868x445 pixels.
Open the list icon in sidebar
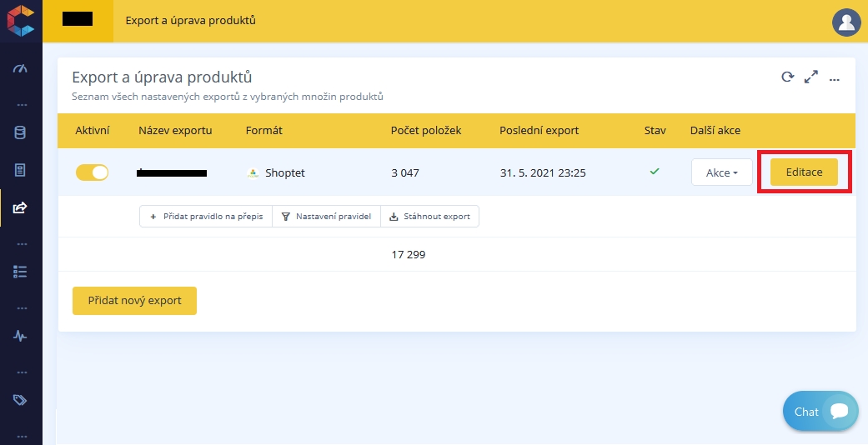20,272
